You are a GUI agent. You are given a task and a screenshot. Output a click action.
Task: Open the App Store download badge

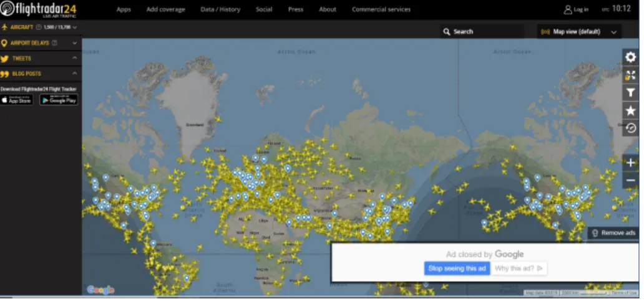pos(16,100)
